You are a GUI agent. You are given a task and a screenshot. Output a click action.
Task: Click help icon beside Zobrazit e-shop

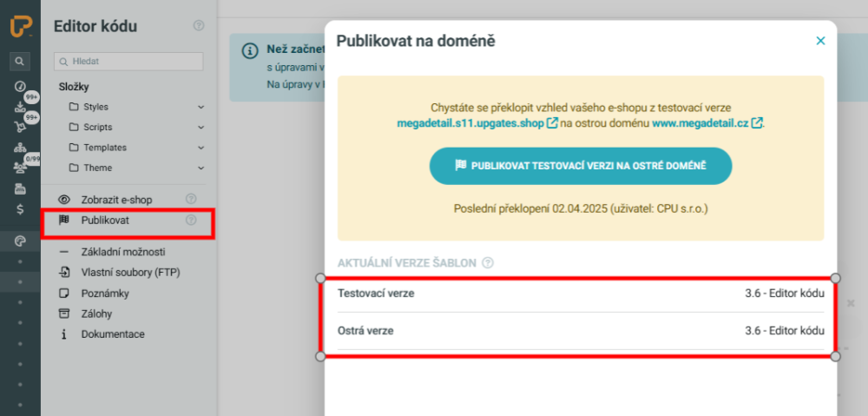[x=191, y=199]
